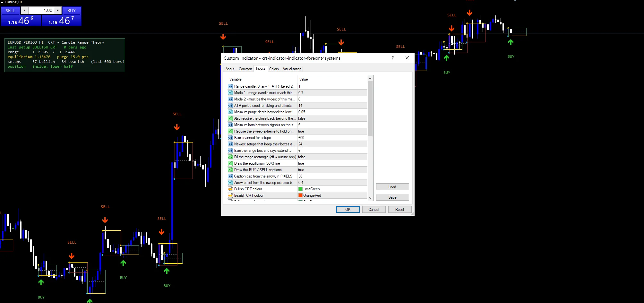This screenshot has width=644, height=303.
Task: Close the Custom Indicator dialog
Action: point(407,58)
